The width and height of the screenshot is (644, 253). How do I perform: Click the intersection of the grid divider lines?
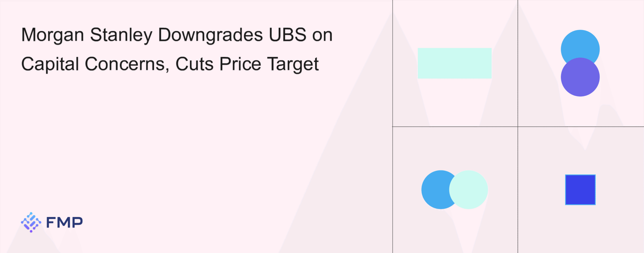[518, 127]
